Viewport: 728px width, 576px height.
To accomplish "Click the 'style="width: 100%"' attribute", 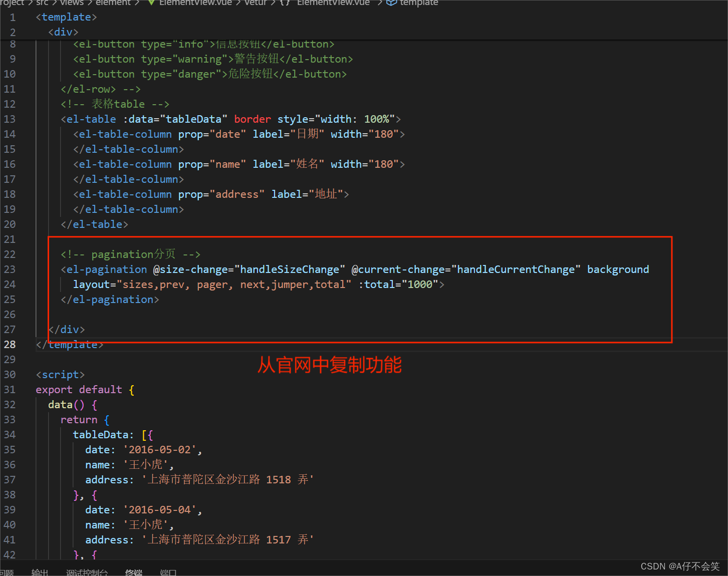I will (x=336, y=119).
